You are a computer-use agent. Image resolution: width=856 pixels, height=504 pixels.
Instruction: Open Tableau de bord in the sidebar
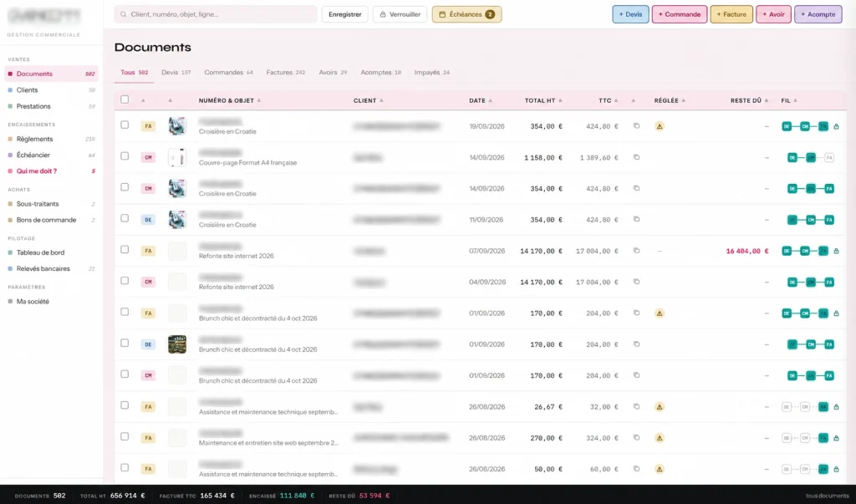(x=51, y=252)
